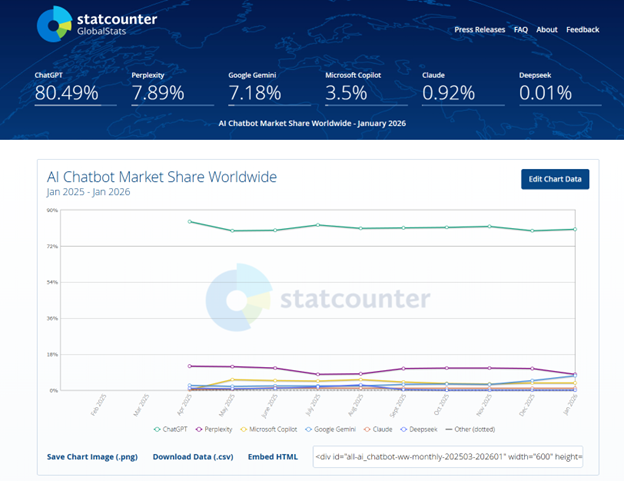Viewport: 624px width, 481px height.
Task: Click Microsoft Copilot data point for May 2025
Action: tap(232, 380)
